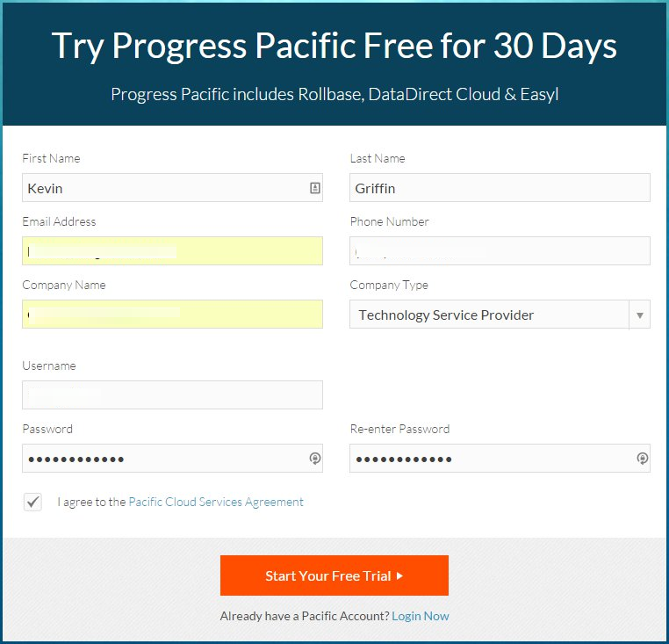Viewport: 669px width, 644px height.
Task: Focus the Re-enter Password dots field
Action: point(491,459)
